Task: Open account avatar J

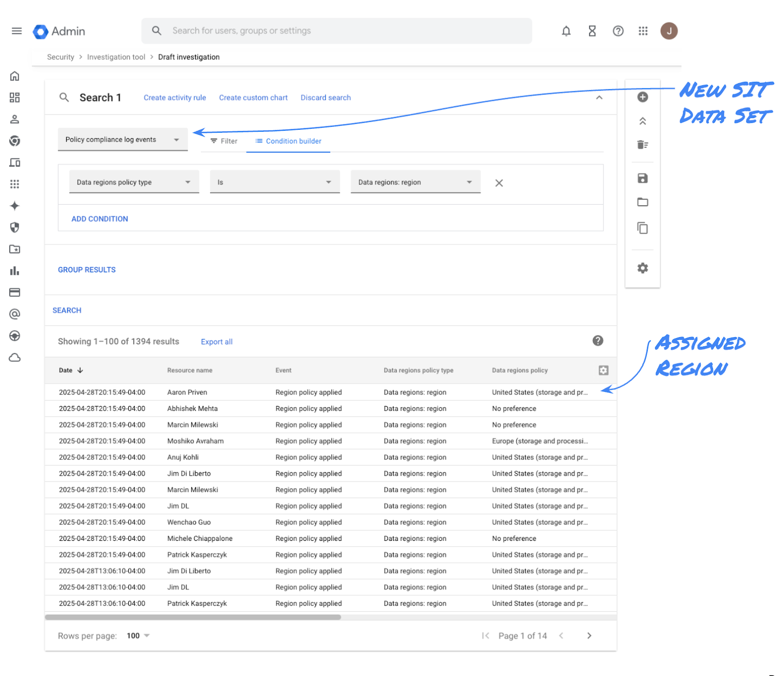Action: click(x=669, y=31)
